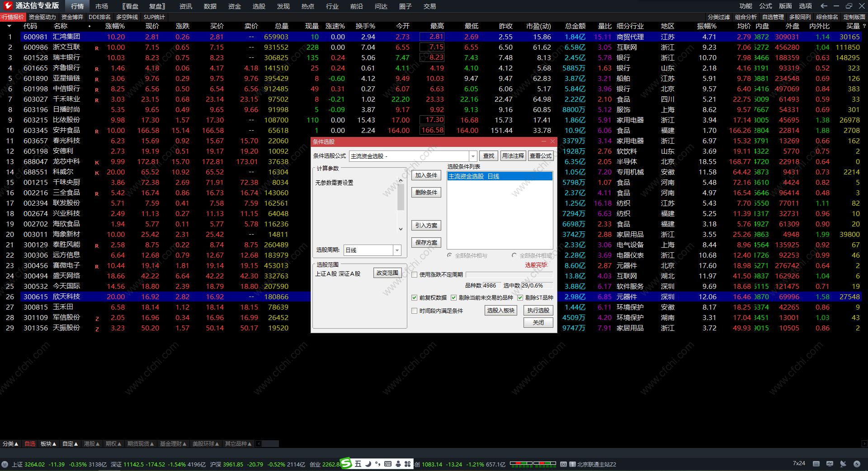Expand the column list triangle left of 代码
Screen dimensions: 868x471
(9, 26)
